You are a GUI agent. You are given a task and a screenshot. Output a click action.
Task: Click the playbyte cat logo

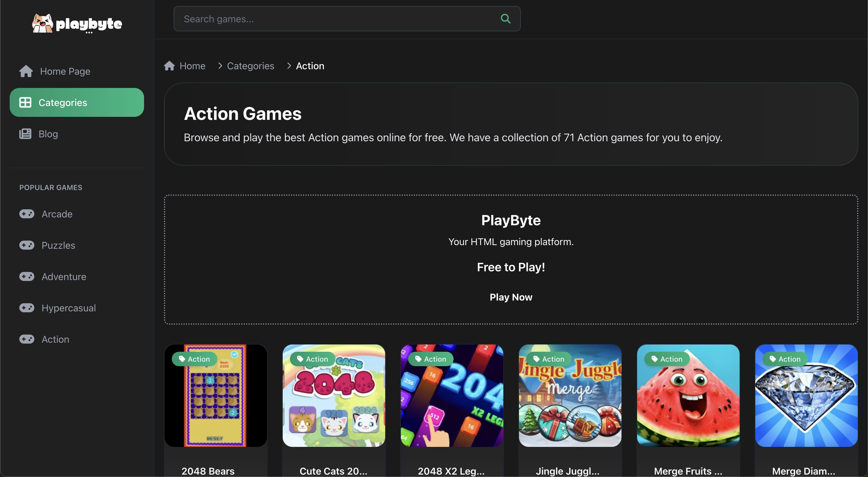click(x=77, y=23)
